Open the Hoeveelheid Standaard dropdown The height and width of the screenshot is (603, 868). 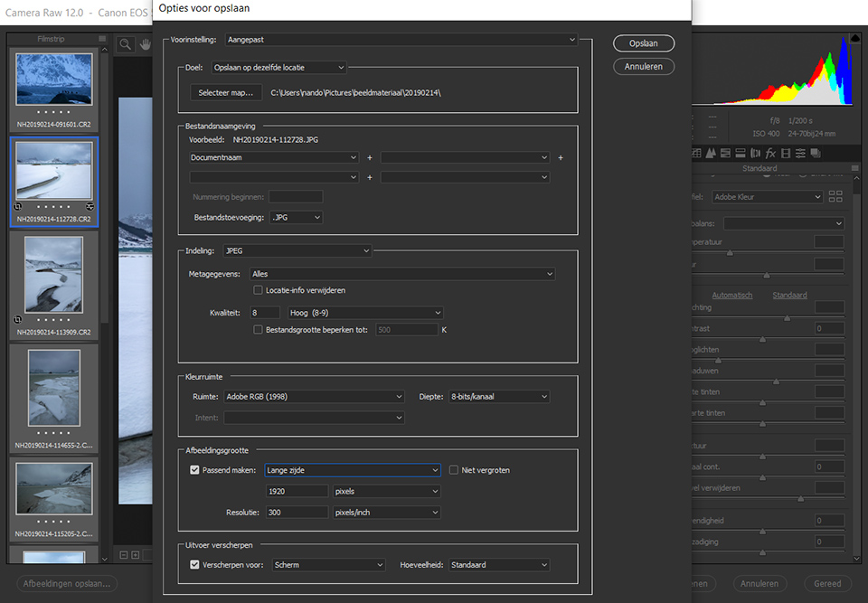(499, 565)
